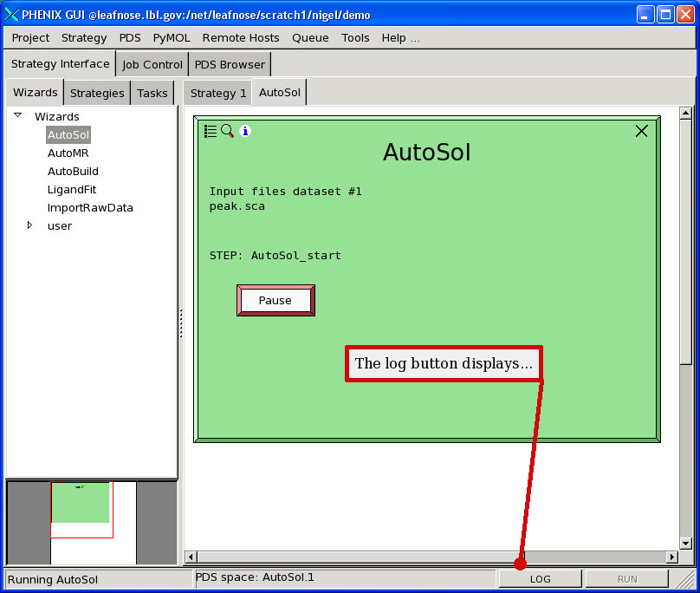Click the PHENIX icon in title bar
Screen dimensions: 700x593
tap(11, 15)
